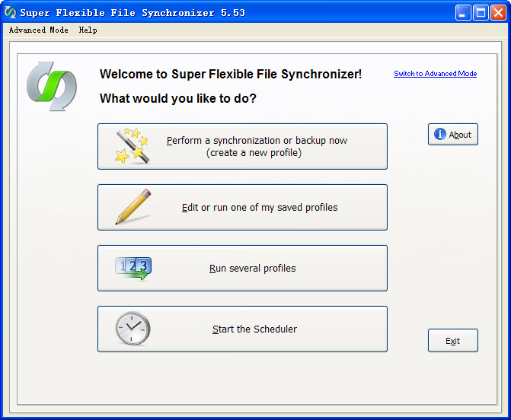The height and width of the screenshot is (420, 511).
Task: Choose the Run several profiles text
Action: [252, 268]
